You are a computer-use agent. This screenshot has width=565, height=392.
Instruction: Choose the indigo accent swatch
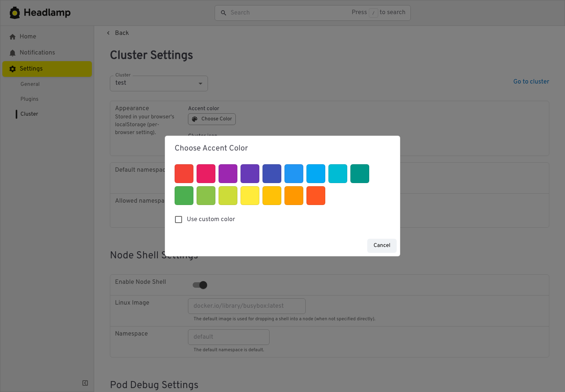coord(272,174)
